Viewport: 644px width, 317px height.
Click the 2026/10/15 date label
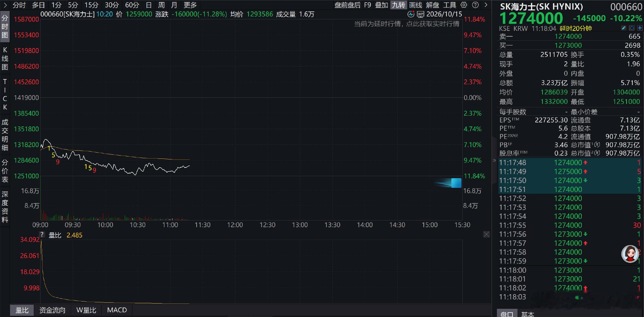(444, 14)
